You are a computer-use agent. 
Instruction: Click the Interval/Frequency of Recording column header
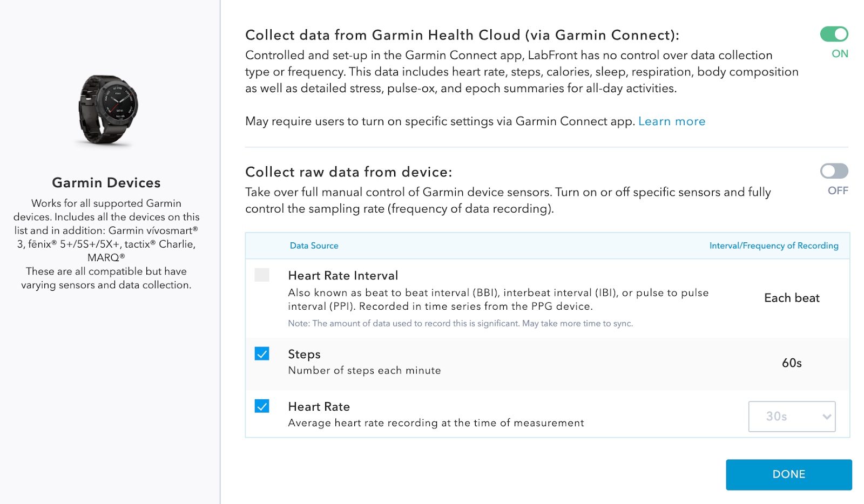(774, 246)
